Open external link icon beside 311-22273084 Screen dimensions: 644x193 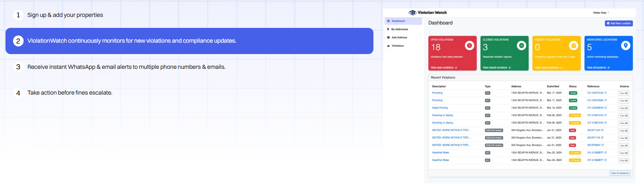pos(606,100)
